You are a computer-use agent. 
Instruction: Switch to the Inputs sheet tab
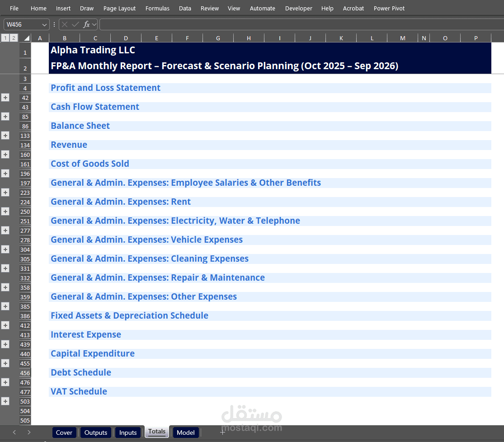(x=128, y=433)
